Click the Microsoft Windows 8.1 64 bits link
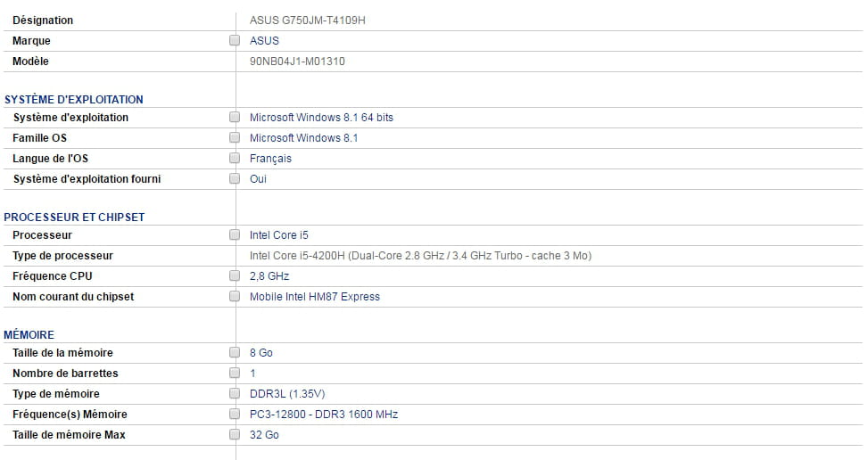Image resolution: width=868 pixels, height=460 pixels. (x=321, y=118)
